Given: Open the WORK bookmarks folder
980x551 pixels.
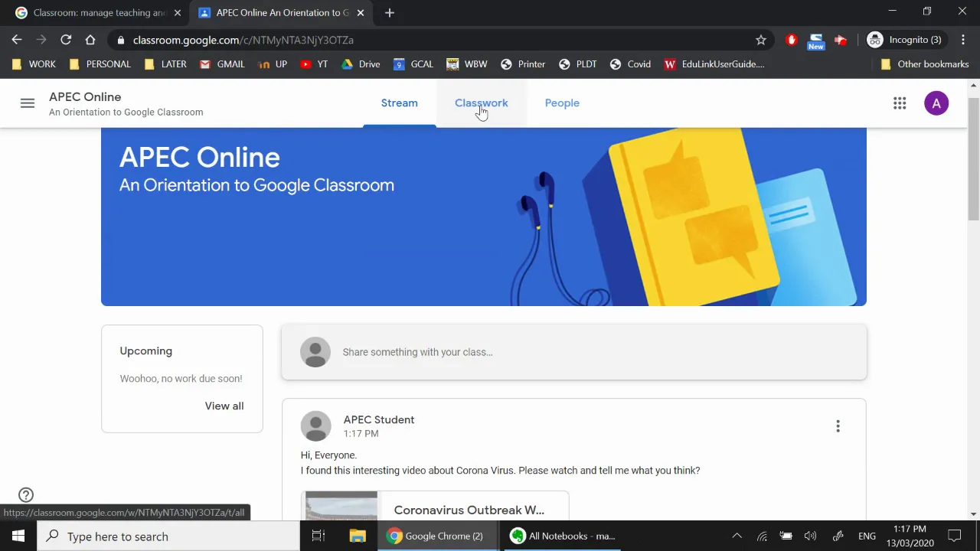Looking at the screenshot, I should click(x=34, y=64).
